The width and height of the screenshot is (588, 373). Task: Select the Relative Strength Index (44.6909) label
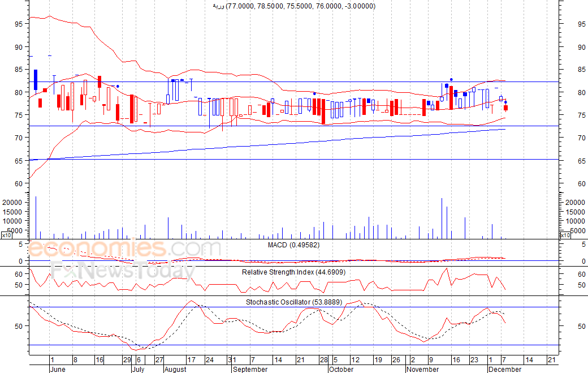(294, 272)
